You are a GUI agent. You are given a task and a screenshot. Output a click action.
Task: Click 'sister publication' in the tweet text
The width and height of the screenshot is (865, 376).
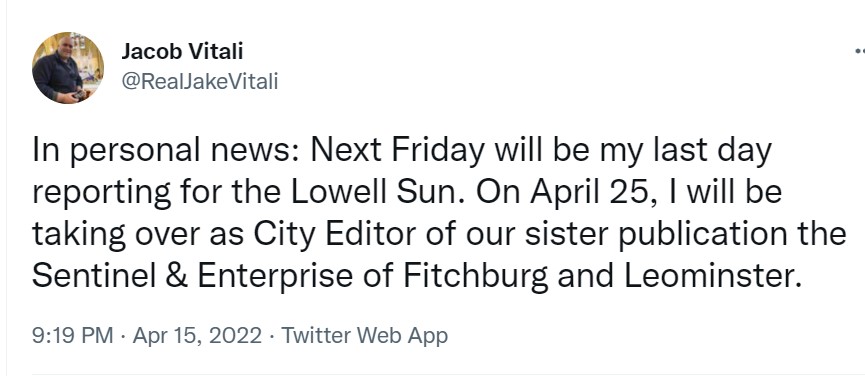pyautogui.click(x=655, y=234)
